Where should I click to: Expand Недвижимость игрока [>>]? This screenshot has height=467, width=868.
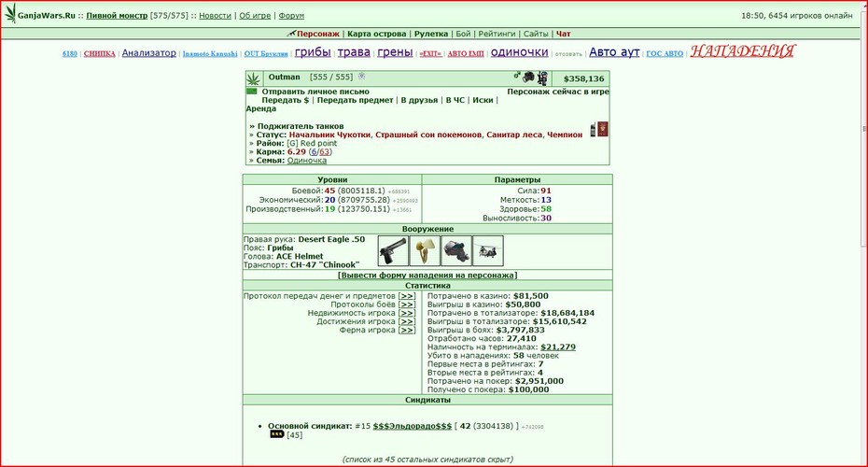[407, 313]
